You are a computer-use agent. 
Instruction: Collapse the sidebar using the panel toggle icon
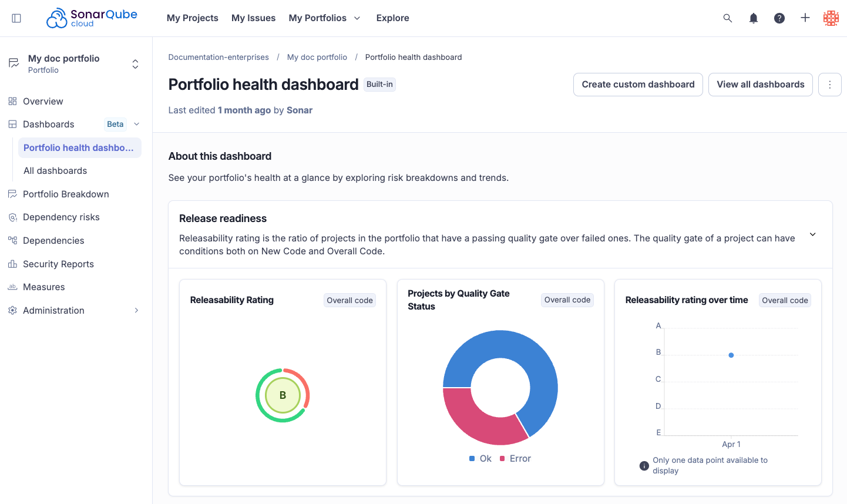(16, 18)
